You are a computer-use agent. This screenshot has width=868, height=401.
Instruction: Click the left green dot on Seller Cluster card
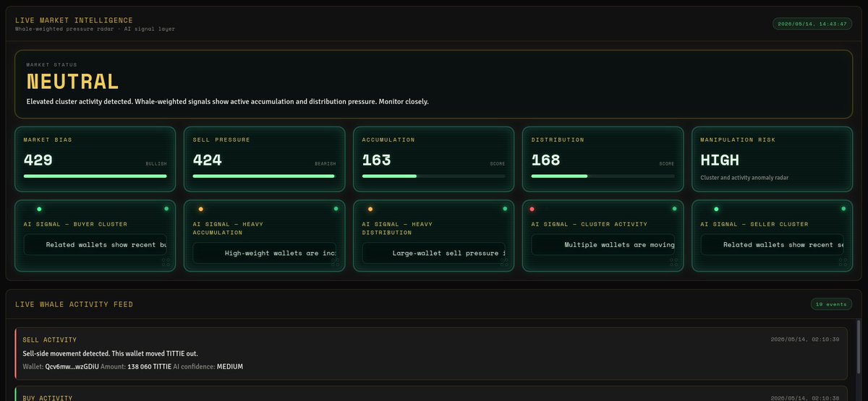pyautogui.click(x=716, y=209)
